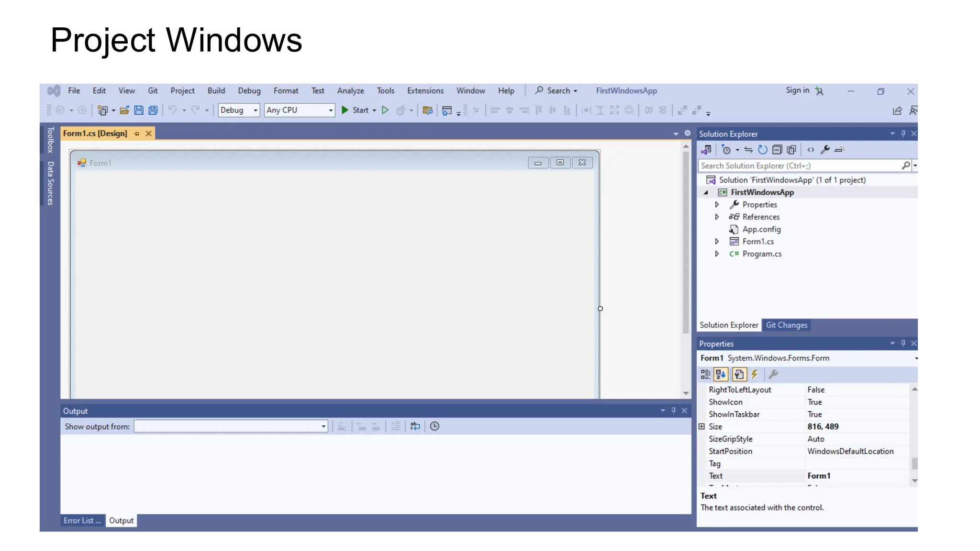Open Properties object selector dropdown

pos(916,358)
